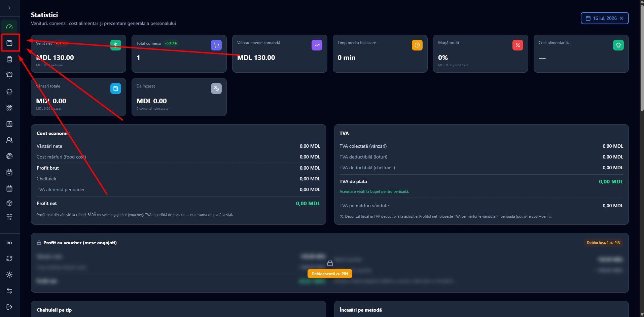Click the orange Deblochează cu PIN button
The image size is (644, 317).
(x=330, y=274)
